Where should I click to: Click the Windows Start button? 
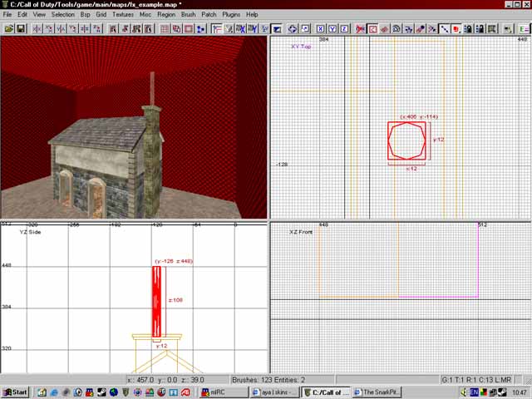click(x=15, y=392)
